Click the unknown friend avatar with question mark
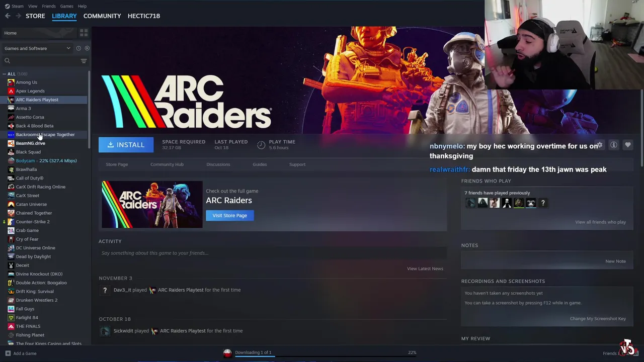The width and height of the screenshot is (644, 362). [543, 203]
